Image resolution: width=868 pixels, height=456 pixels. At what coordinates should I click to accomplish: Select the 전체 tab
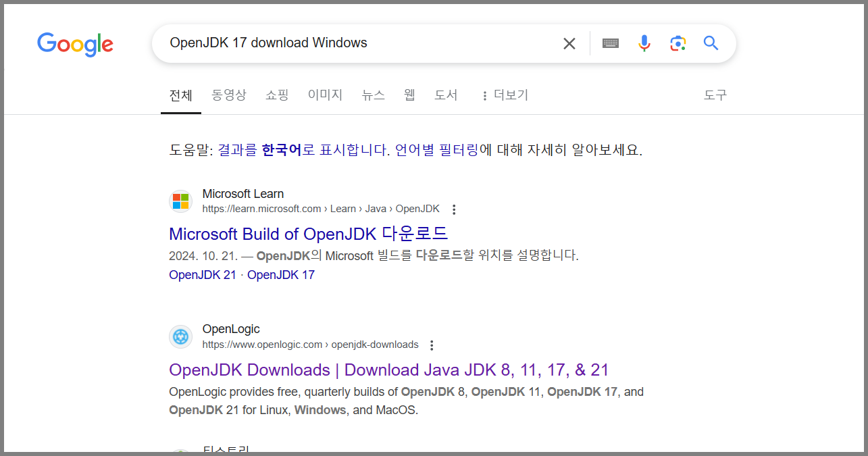click(181, 95)
